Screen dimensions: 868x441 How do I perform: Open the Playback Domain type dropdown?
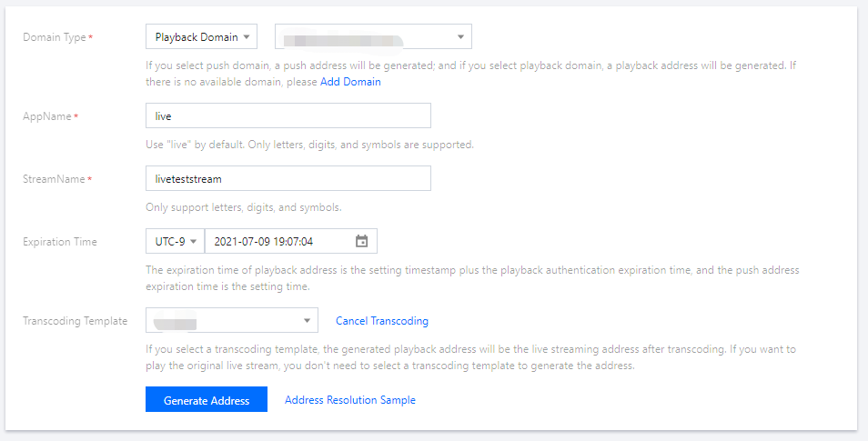[201, 37]
